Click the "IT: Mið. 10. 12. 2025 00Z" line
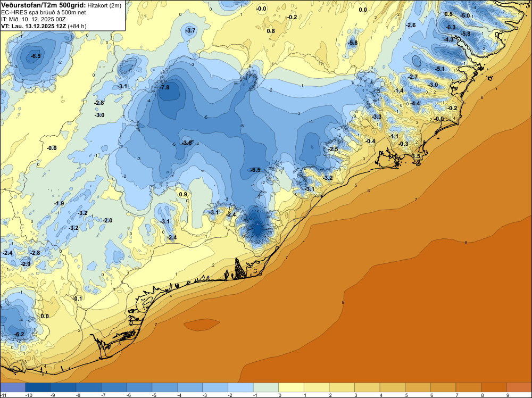This screenshot has height=398, width=532. [x=33, y=19]
